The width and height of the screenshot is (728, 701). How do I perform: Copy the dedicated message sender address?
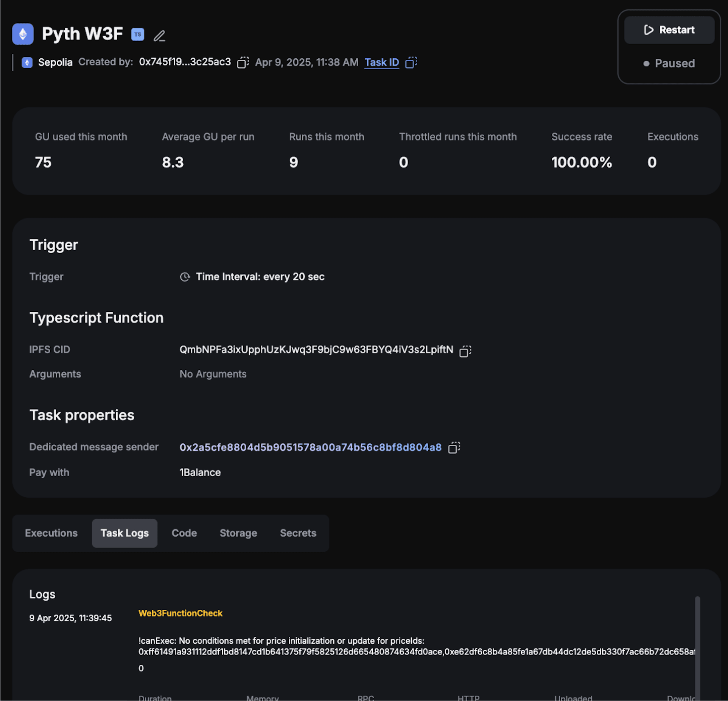point(454,448)
